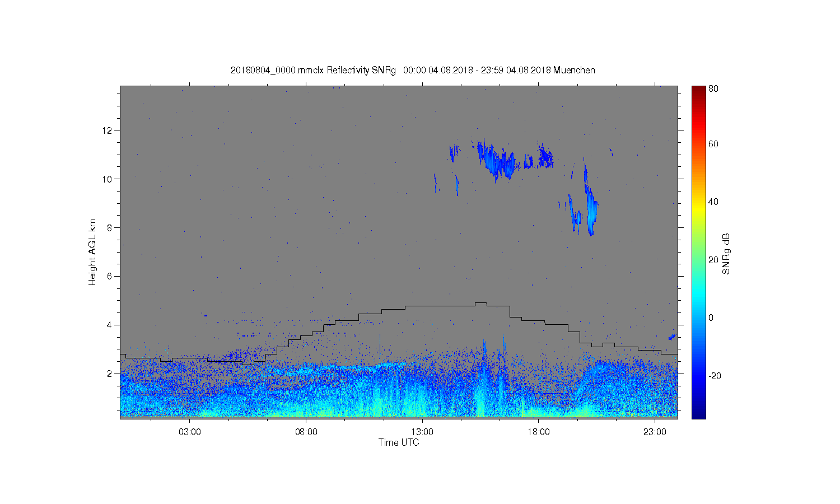
Task: Click the height tick label "6"
Action: point(110,276)
